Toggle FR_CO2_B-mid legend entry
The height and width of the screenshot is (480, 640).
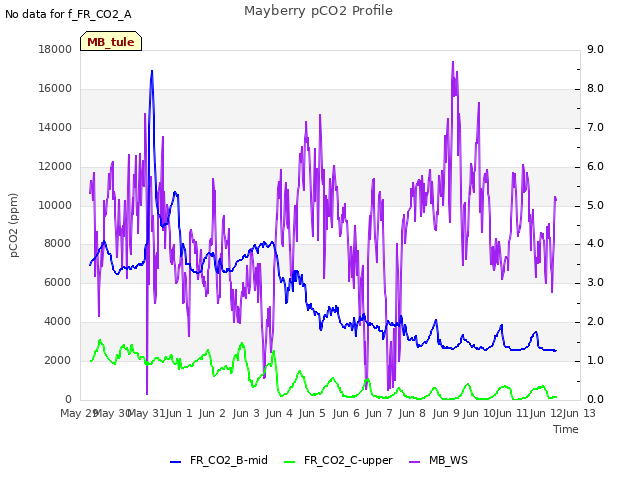click(x=219, y=460)
